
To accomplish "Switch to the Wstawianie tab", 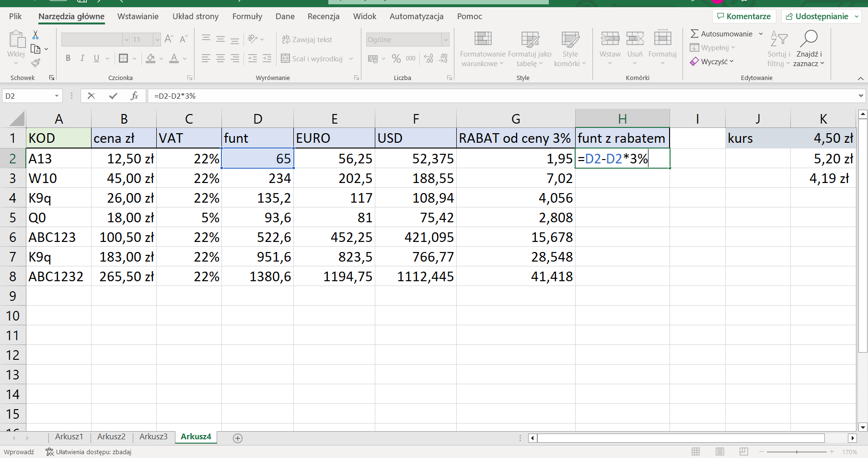I will (138, 16).
